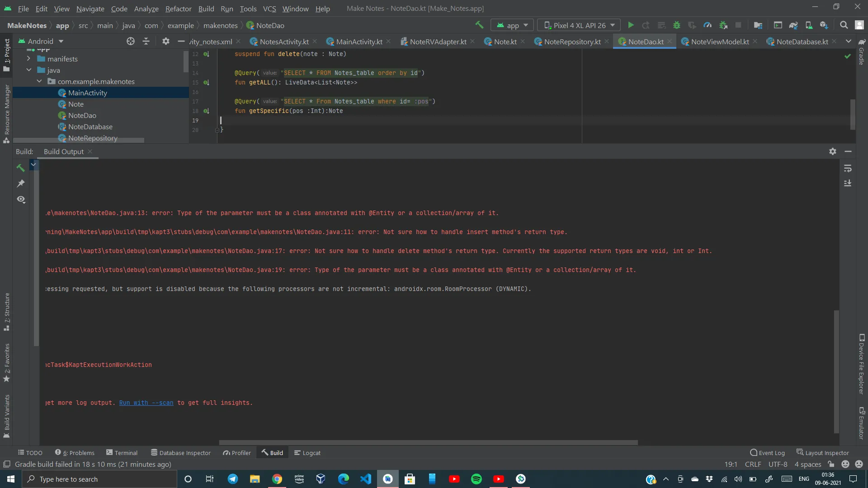Toggle scroll to end of build output

click(x=848, y=183)
